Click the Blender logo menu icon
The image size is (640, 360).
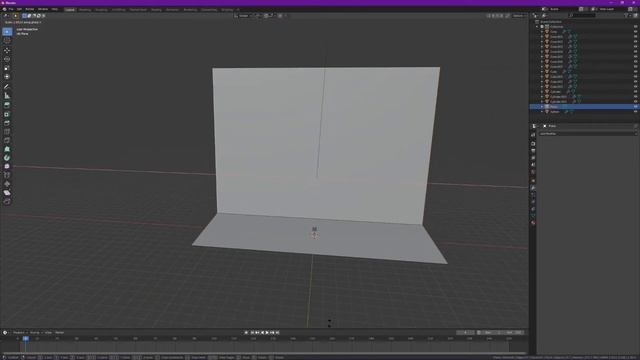pyautogui.click(x=4, y=9)
